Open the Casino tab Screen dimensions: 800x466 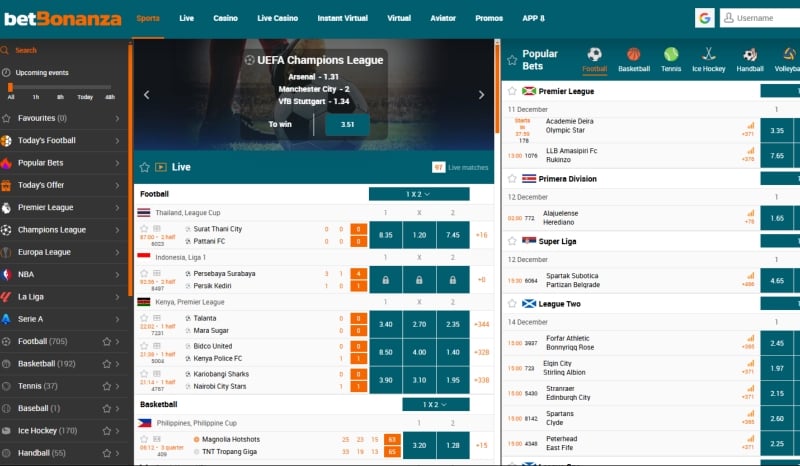tap(226, 18)
